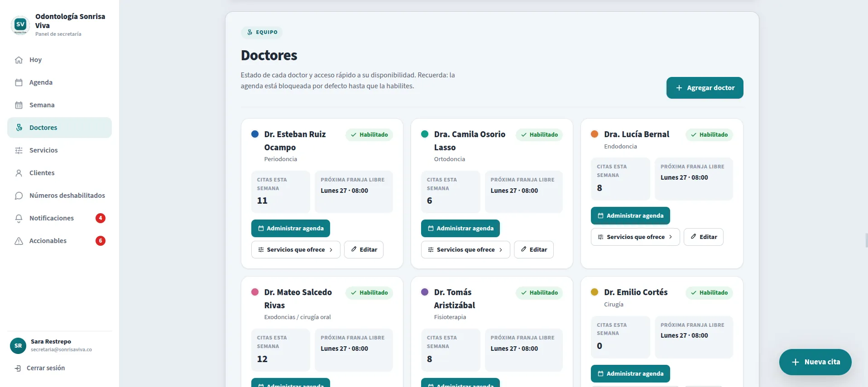Click calendar icon in Esteban Ruiz's Administrar agenda

pyautogui.click(x=261, y=228)
